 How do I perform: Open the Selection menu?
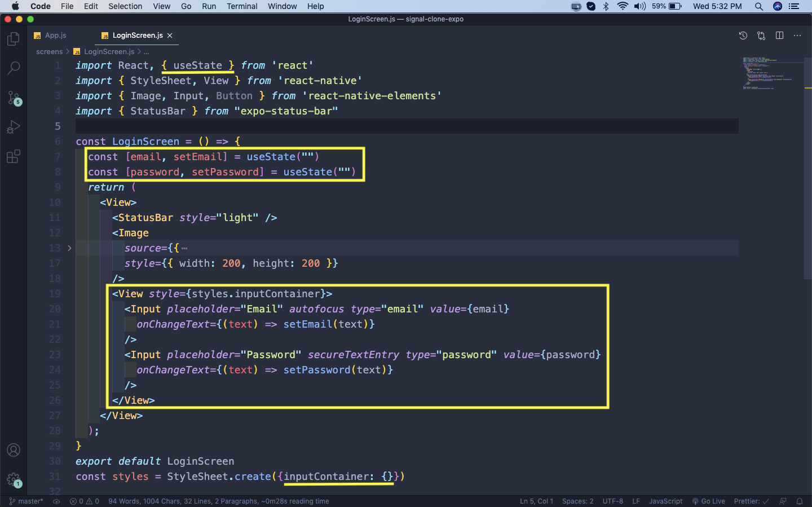(x=125, y=6)
